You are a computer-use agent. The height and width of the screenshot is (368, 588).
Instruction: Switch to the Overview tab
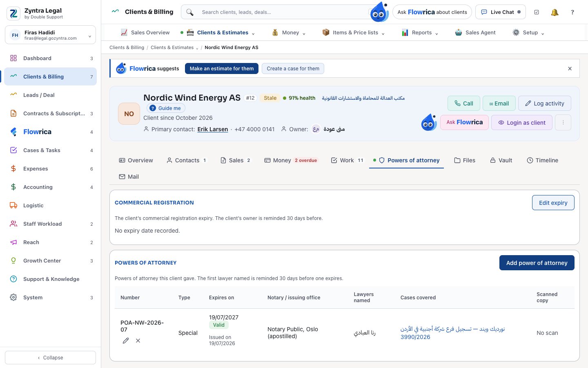[136, 160]
